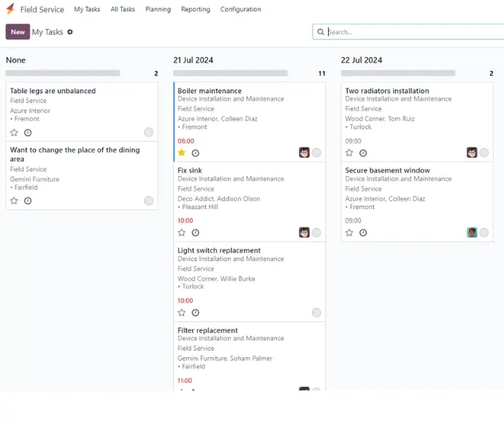
Task: Star the Fix sink task
Action: [182, 232]
